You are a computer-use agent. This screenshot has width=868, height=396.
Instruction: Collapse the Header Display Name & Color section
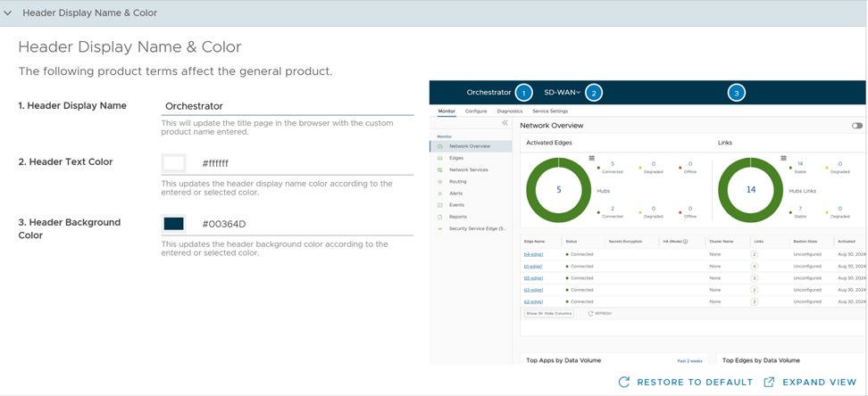(8, 13)
